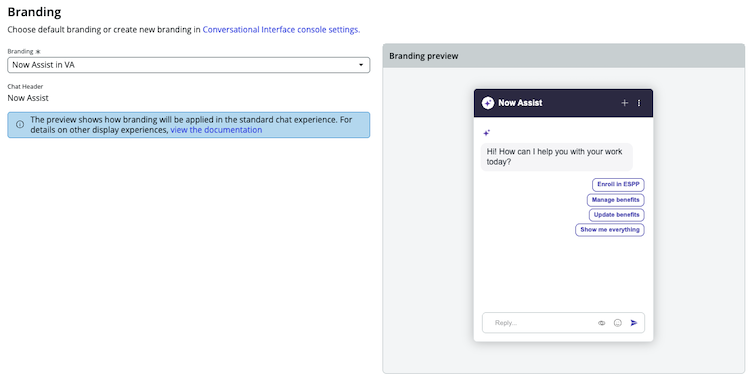Click the info icon in the blue notice
750x382 pixels.
tap(20, 124)
